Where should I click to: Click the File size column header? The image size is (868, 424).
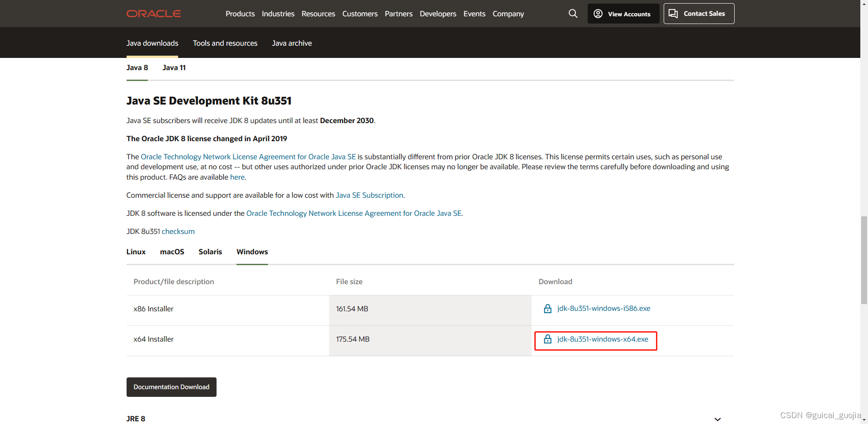[349, 281]
